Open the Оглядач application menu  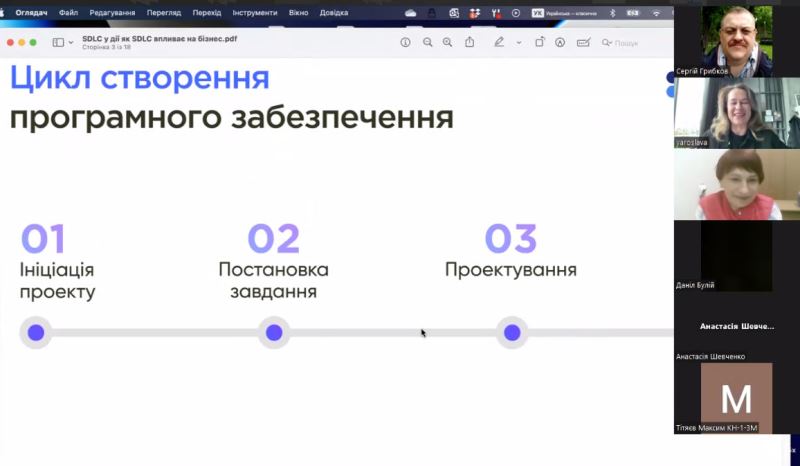31,13
